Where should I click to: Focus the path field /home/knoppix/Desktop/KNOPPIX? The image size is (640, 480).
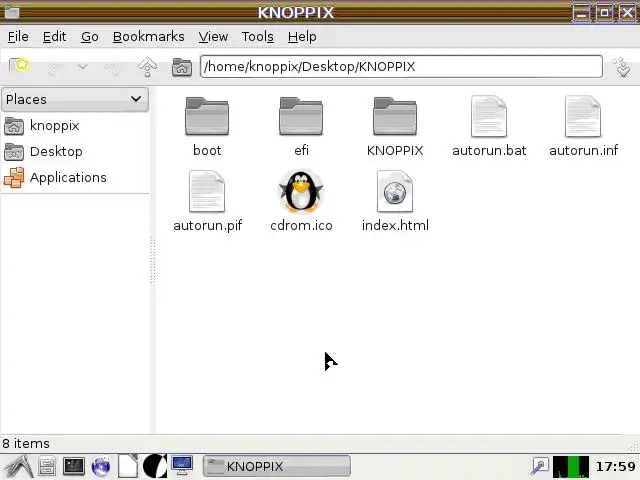pos(401,67)
